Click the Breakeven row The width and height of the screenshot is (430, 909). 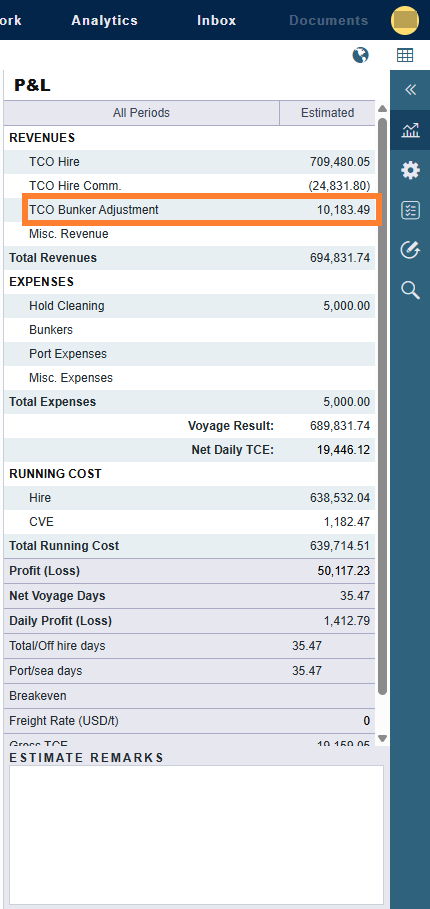pyautogui.click(x=190, y=696)
